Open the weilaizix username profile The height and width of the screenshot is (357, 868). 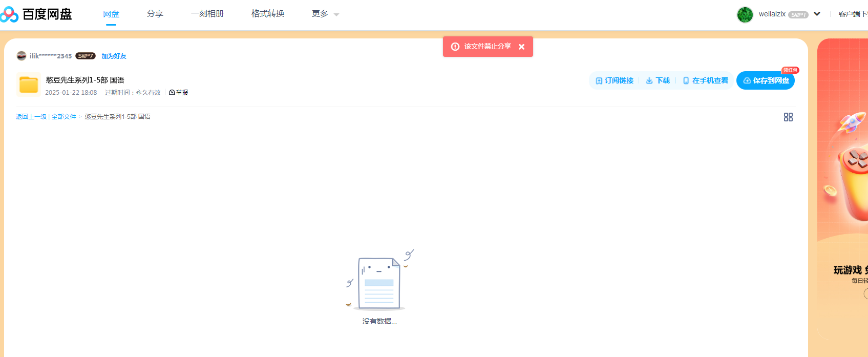tap(772, 14)
